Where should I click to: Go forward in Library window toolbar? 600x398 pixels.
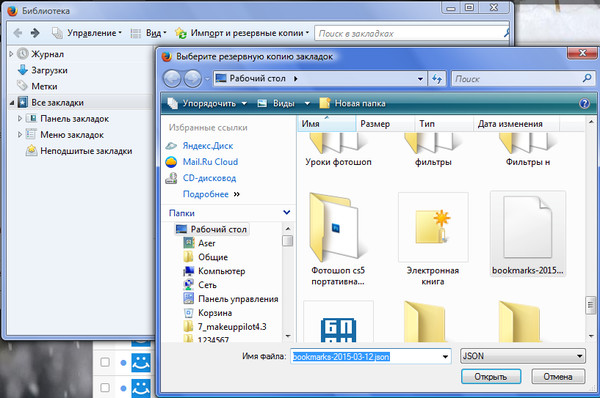click(35, 33)
